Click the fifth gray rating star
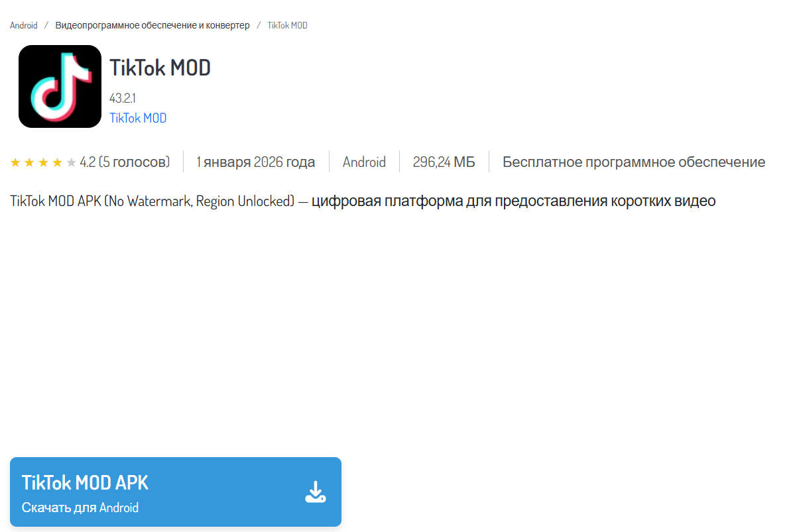Viewport: 793px width, 532px height. [x=71, y=162]
